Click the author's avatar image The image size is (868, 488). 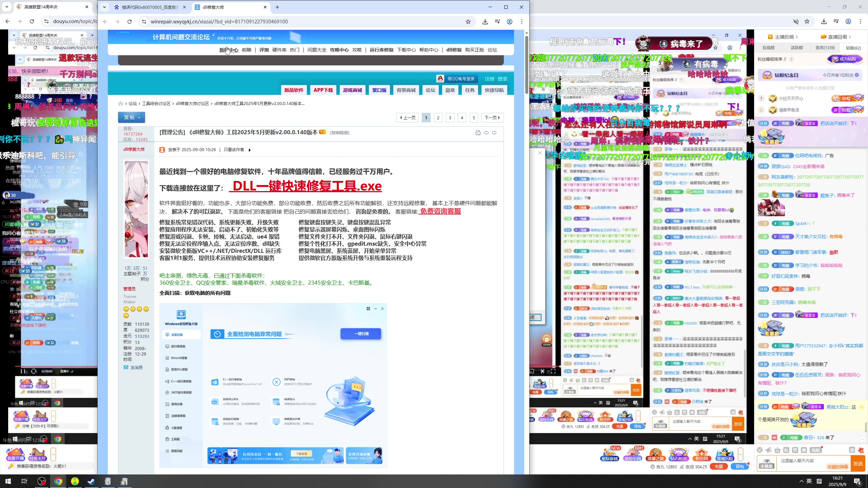pyautogui.click(x=136, y=209)
